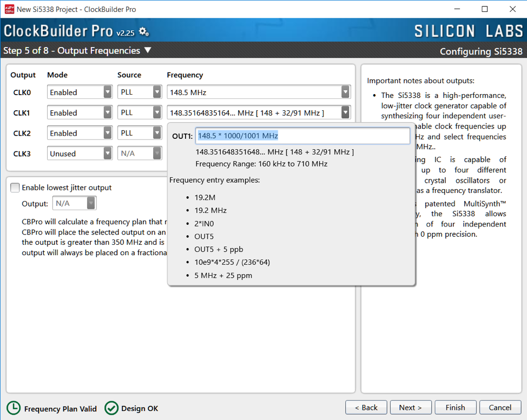This screenshot has height=420, width=527.
Task: Open the CLK0 Source dropdown
Action: (x=140, y=92)
